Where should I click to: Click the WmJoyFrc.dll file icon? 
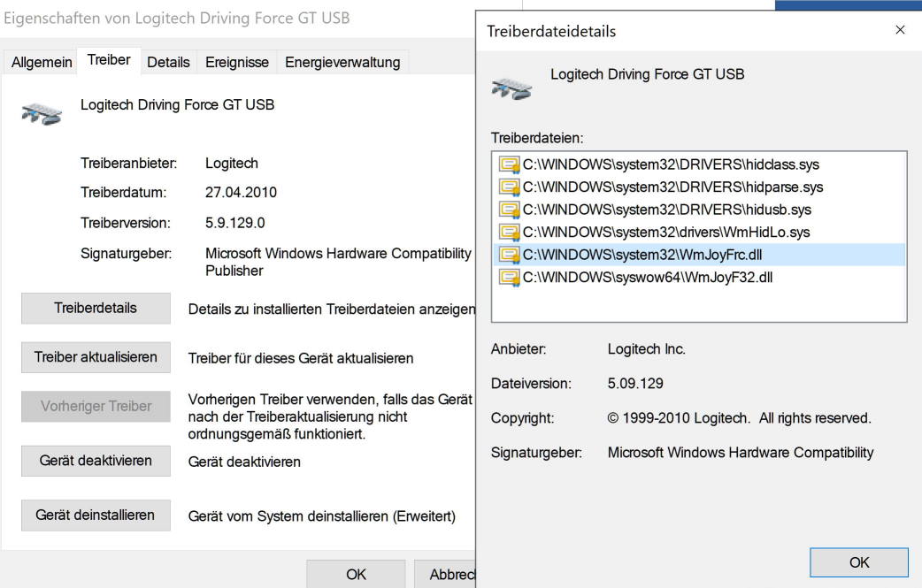pyautogui.click(x=509, y=255)
